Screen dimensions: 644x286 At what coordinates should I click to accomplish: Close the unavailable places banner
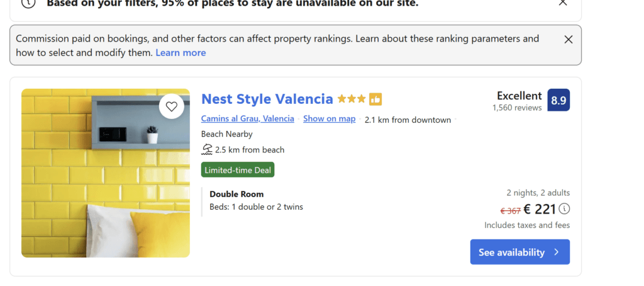pos(563,3)
